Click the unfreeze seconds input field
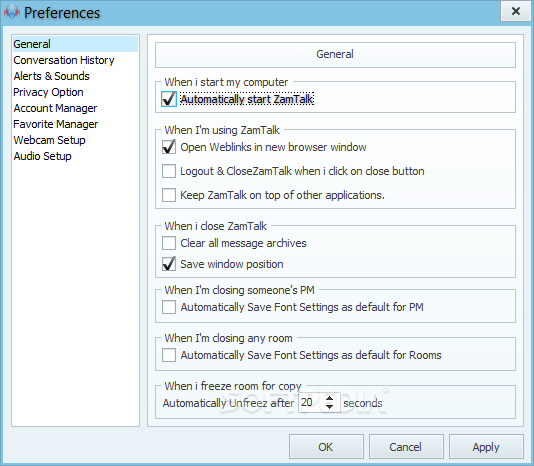This screenshot has width=534, height=466. (311, 403)
